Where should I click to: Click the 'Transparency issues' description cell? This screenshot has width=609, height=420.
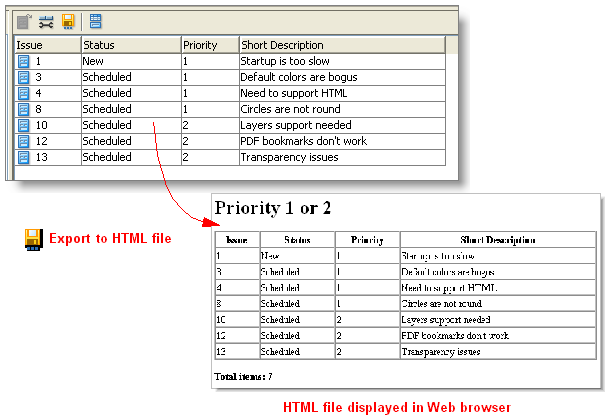point(289,157)
